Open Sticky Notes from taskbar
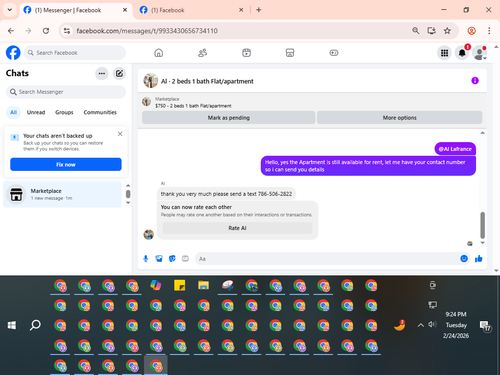Image resolution: width=500 pixels, height=375 pixels. pyautogui.click(x=180, y=286)
